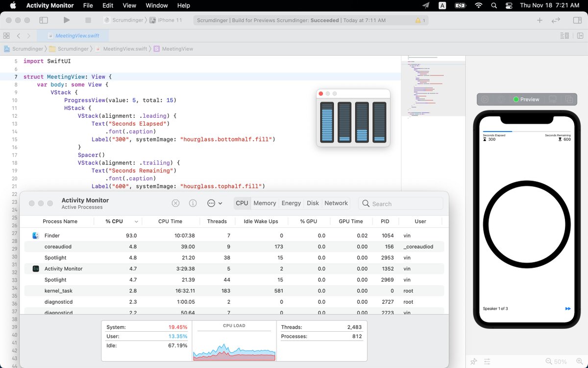
Task: Tap the blue skip forward button in preview
Action: pos(568,309)
